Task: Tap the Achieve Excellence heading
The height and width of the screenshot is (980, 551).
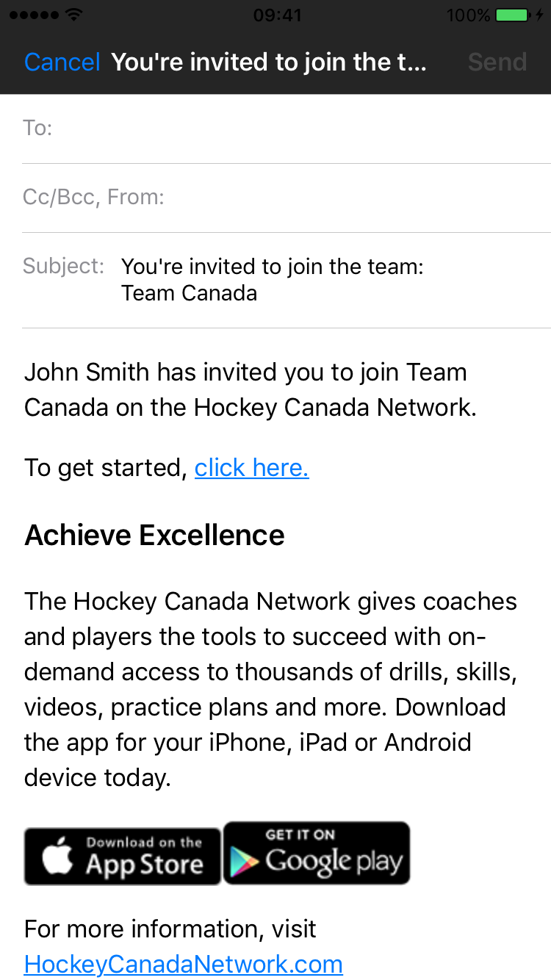Action: [x=154, y=536]
